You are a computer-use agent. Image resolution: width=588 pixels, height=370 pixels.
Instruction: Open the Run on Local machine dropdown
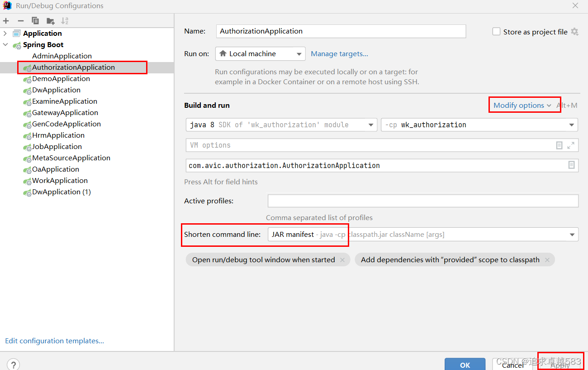click(x=299, y=53)
